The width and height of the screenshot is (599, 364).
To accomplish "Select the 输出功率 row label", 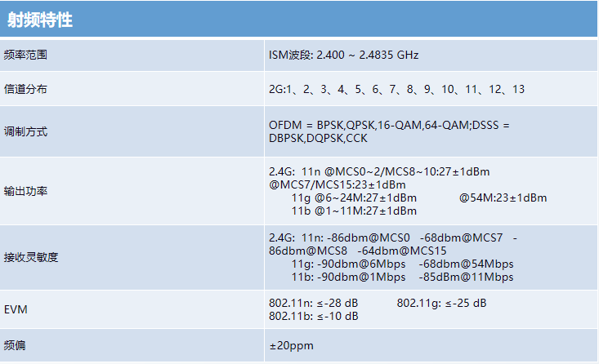I will (x=25, y=191).
